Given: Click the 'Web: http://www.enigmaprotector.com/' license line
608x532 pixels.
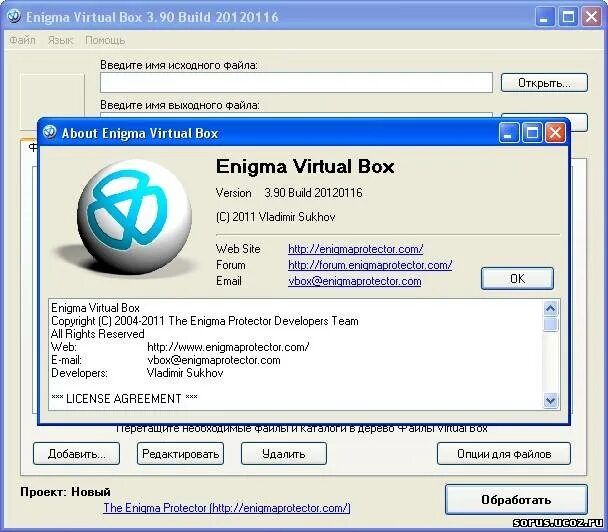Looking at the screenshot, I should point(180,347).
